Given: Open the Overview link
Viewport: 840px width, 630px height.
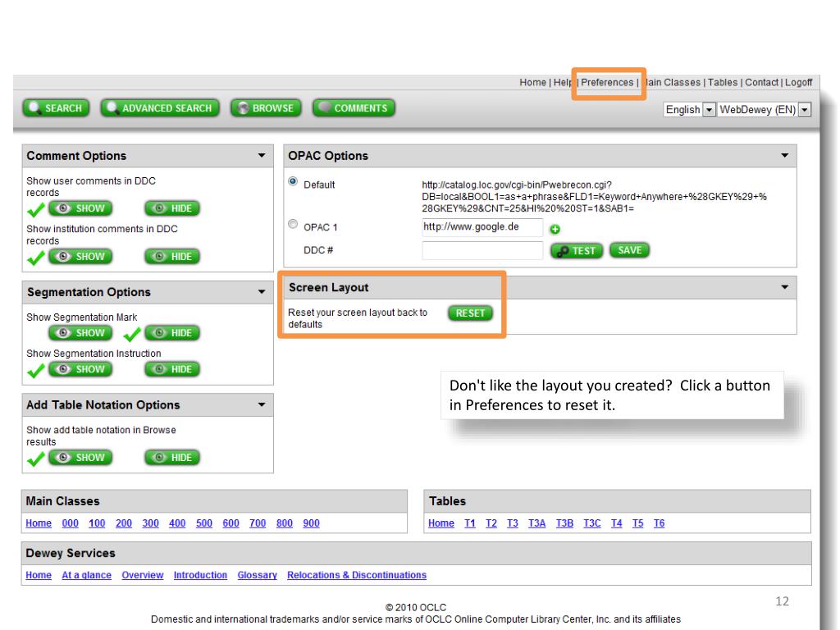Looking at the screenshot, I should click(143, 575).
